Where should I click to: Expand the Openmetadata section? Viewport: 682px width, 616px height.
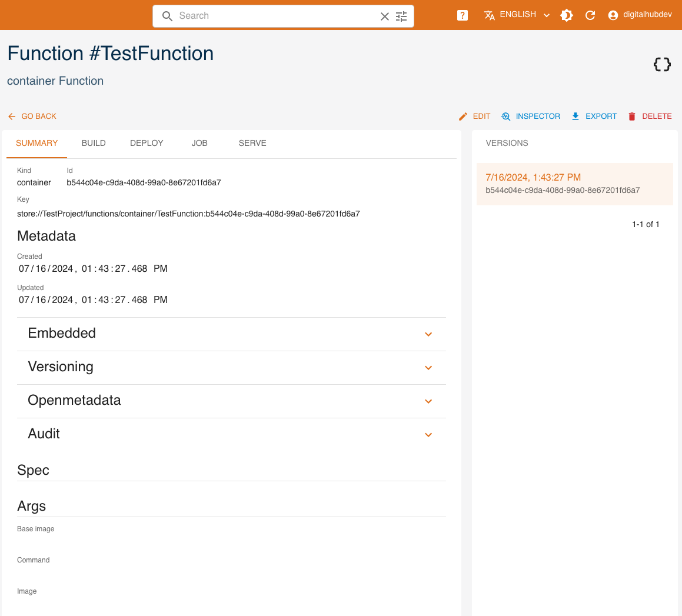[x=428, y=401]
